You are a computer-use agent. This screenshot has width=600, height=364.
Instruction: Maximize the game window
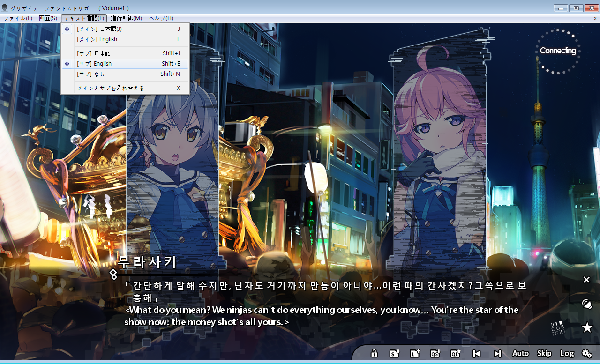tap(576, 8)
